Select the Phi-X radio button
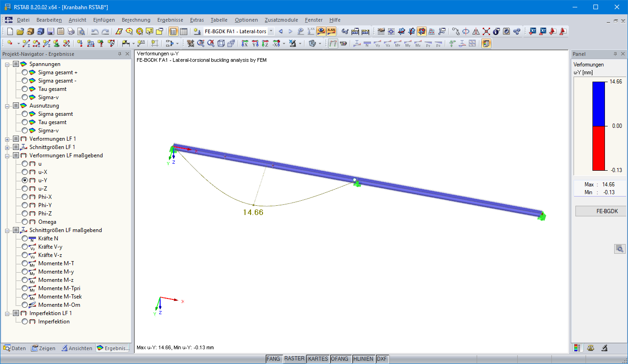Screen dimensions: 628x364 (25, 197)
